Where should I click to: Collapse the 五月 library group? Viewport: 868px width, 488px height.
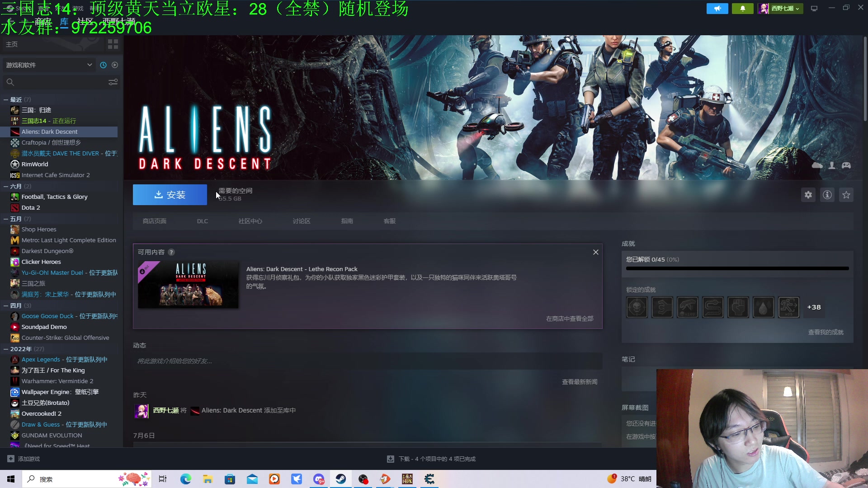pyautogui.click(x=6, y=219)
